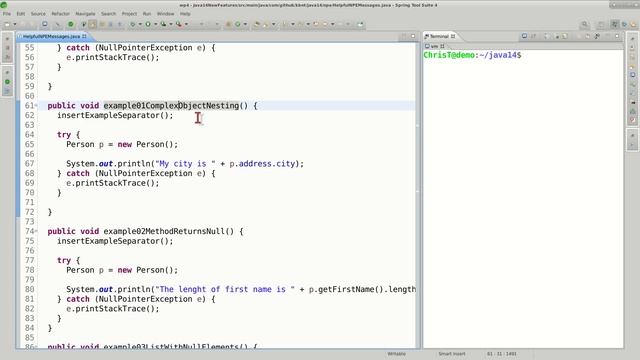Expand the New Java Class dropdown arrow
Viewport: 640px width, 360px height.
coord(245,24)
